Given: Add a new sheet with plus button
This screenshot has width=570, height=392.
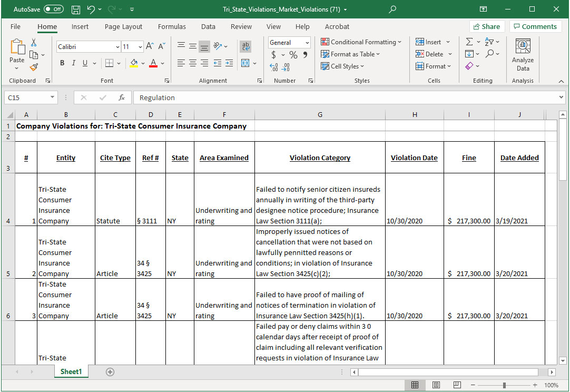Looking at the screenshot, I should coord(110,371).
